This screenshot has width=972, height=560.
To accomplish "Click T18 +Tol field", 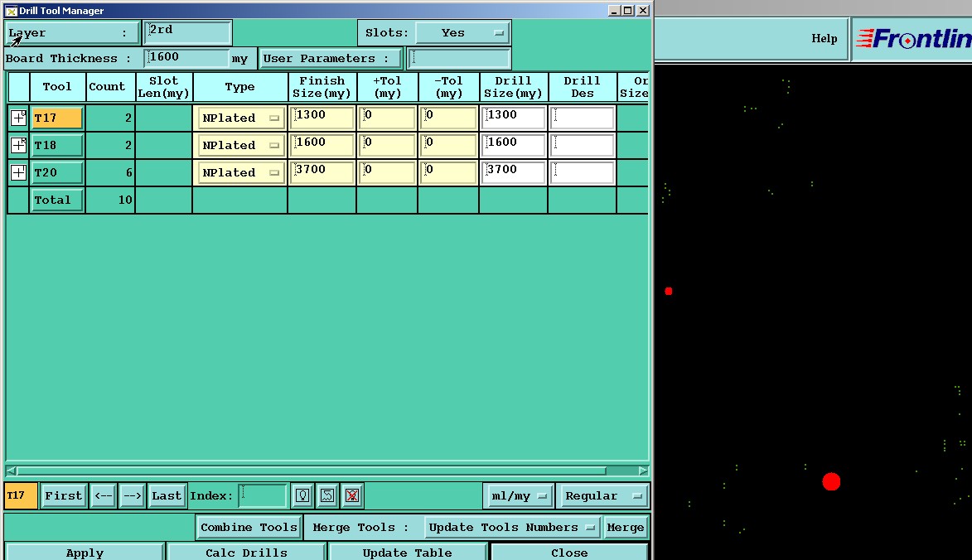I will [x=388, y=145].
